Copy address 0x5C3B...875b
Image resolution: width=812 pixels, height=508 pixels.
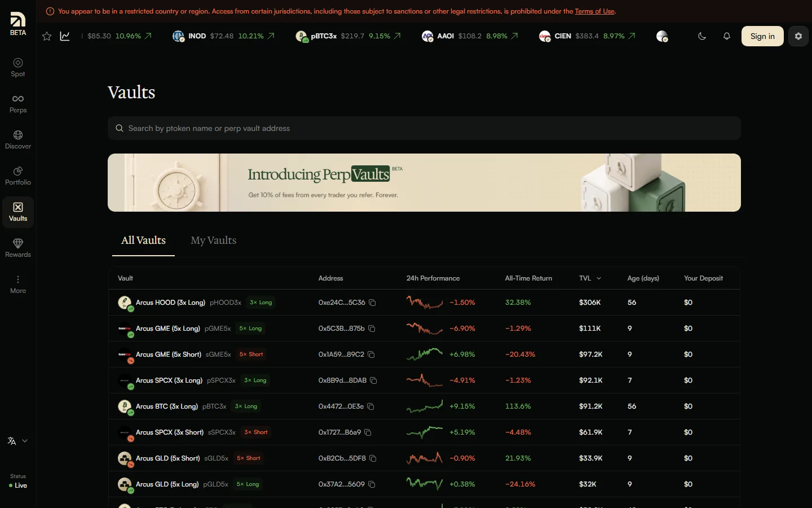(372, 329)
